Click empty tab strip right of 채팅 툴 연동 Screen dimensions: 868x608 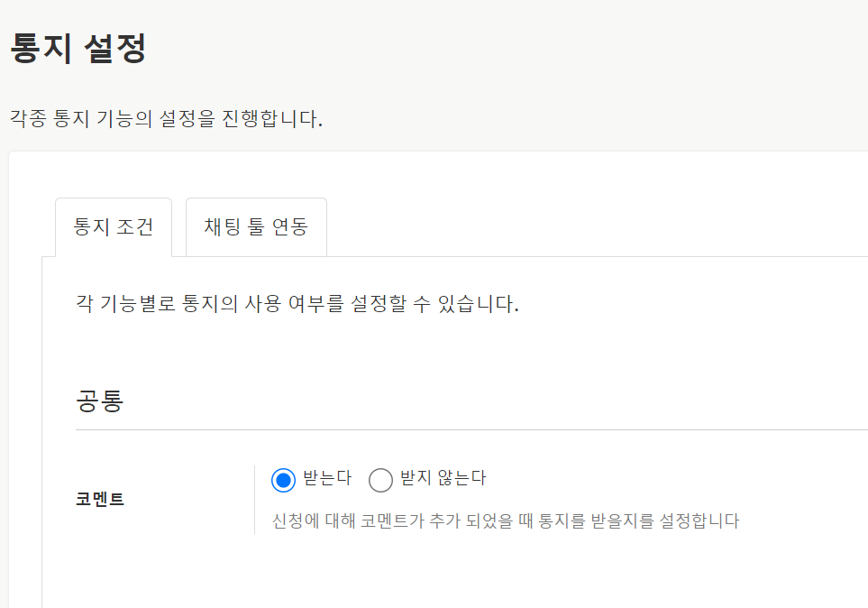[x=586, y=227]
